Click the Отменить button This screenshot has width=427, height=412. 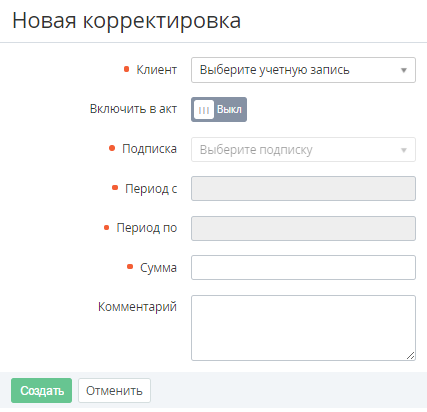114,390
